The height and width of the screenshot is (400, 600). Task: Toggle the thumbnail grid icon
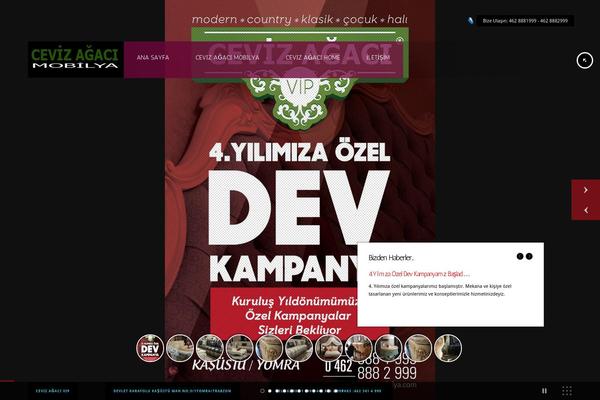click(567, 391)
